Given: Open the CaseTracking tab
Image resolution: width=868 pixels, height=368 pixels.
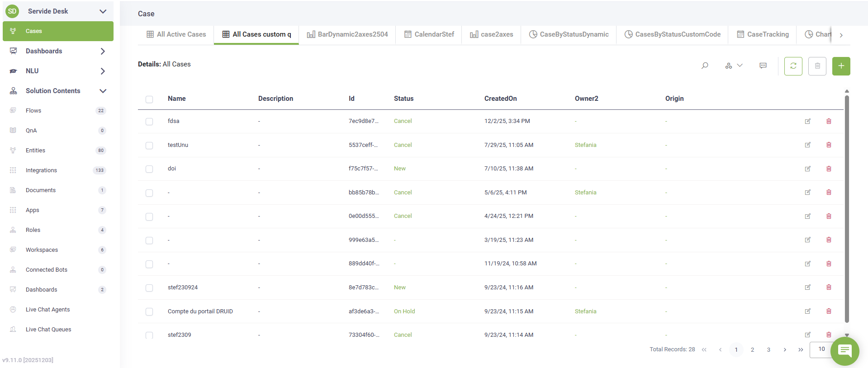Looking at the screenshot, I should coord(763,34).
